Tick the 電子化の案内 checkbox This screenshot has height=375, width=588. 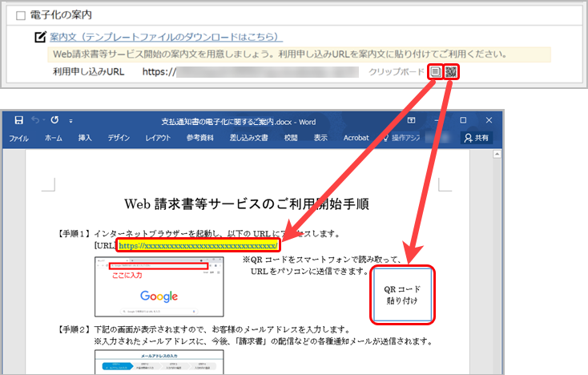21,15
